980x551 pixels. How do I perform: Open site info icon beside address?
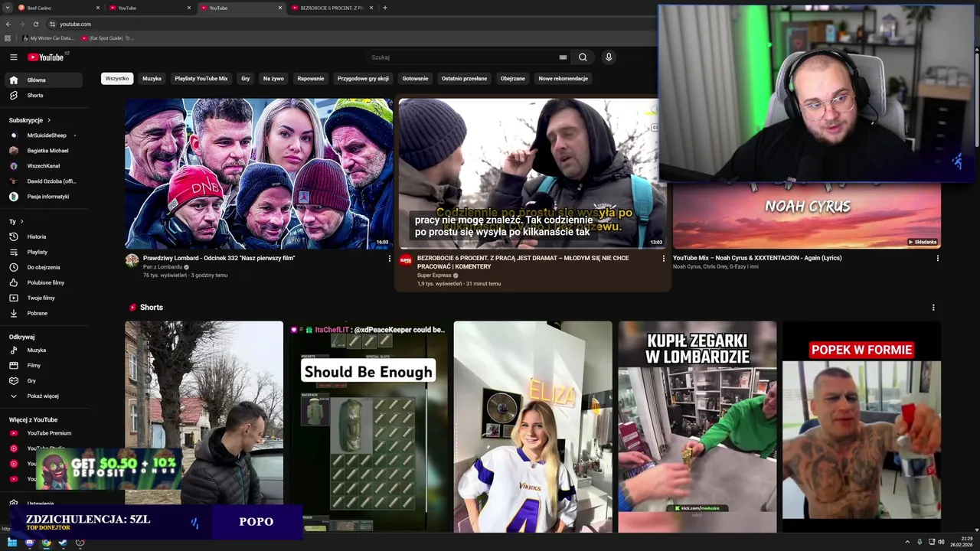point(52,24)
